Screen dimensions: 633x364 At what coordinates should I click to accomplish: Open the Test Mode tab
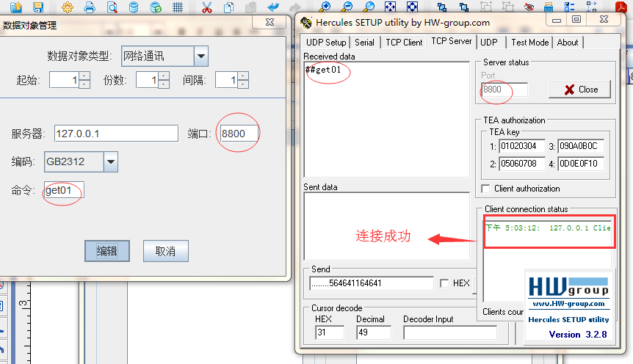click(529, 43)
